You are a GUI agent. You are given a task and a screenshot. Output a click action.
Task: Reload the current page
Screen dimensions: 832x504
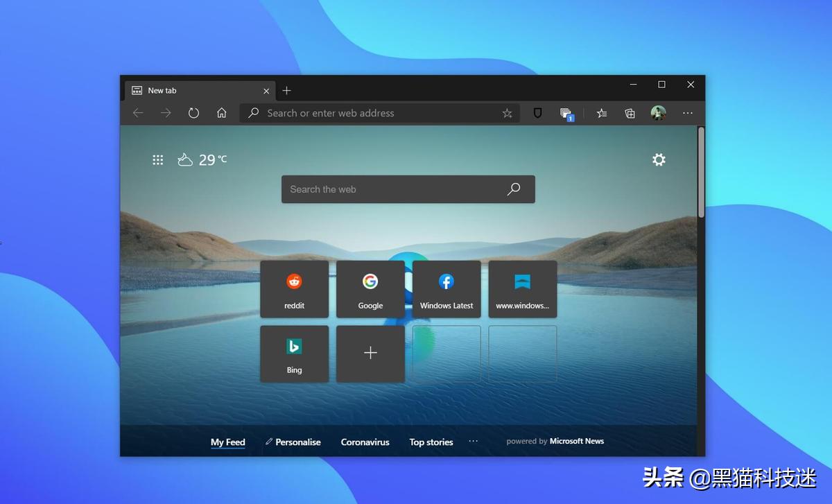pos(193,113)
